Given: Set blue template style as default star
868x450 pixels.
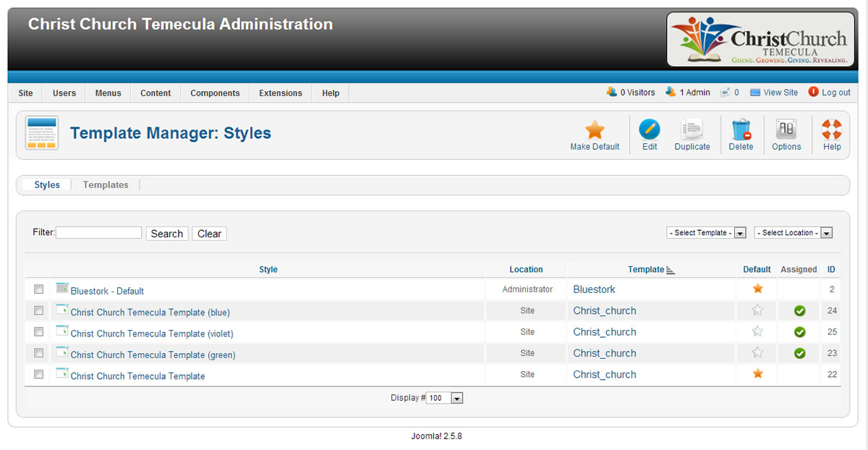Looking at the screenshot, I should coord(757,310).
